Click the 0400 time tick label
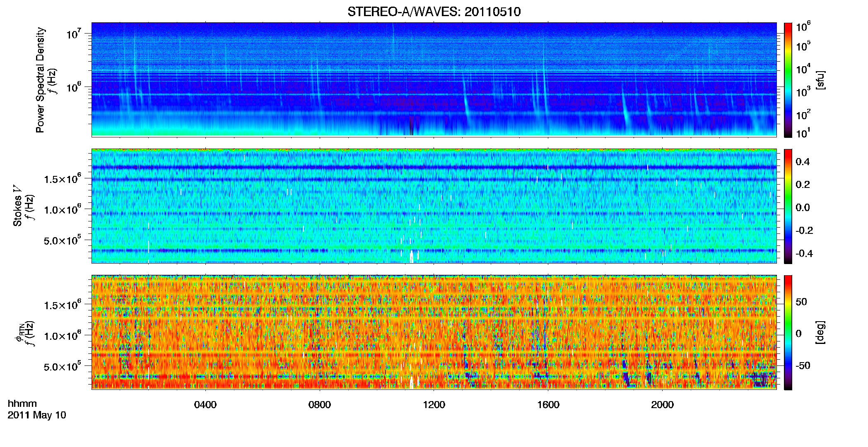868x447 pixels. 205,405
